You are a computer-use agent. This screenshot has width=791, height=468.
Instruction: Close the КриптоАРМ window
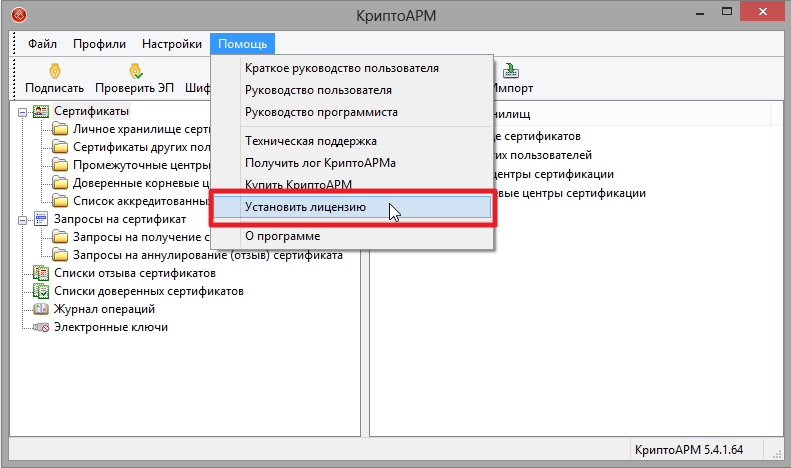[x=763, y=11]
